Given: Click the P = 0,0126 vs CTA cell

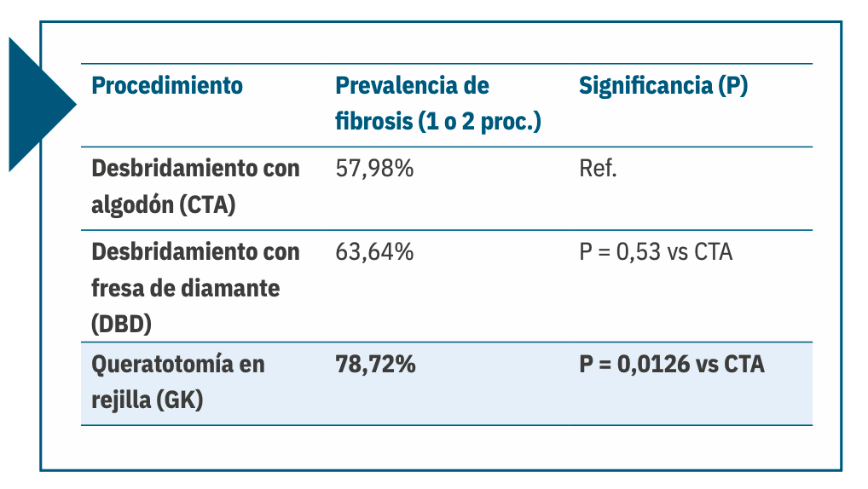Looking at the screenshot, I should [x=672, y=364].
